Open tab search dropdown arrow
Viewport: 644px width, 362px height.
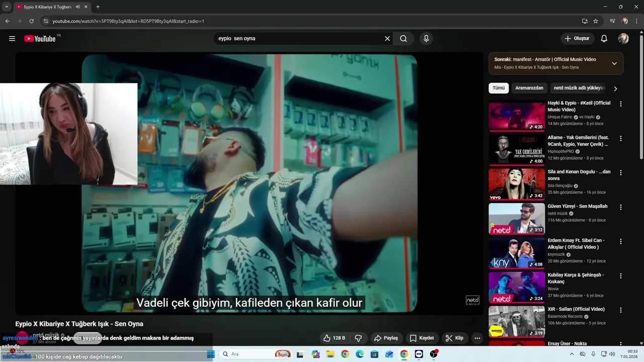7,7
